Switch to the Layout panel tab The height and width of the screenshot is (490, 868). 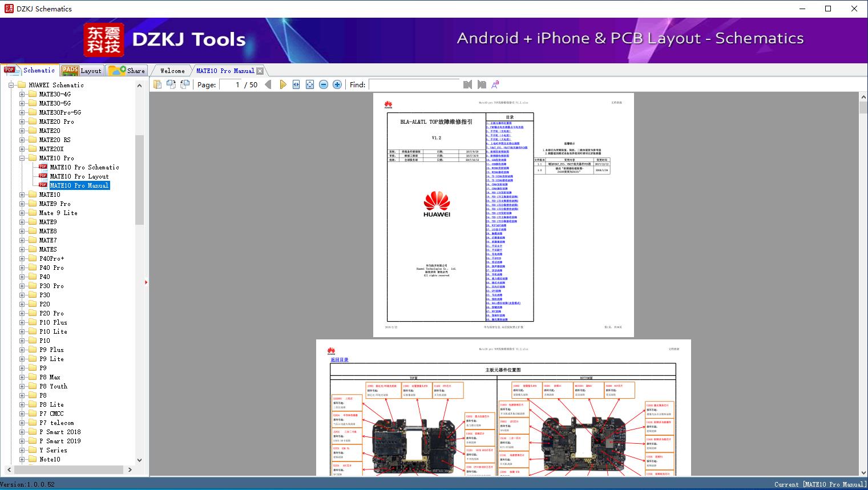(x=82, y=70)
